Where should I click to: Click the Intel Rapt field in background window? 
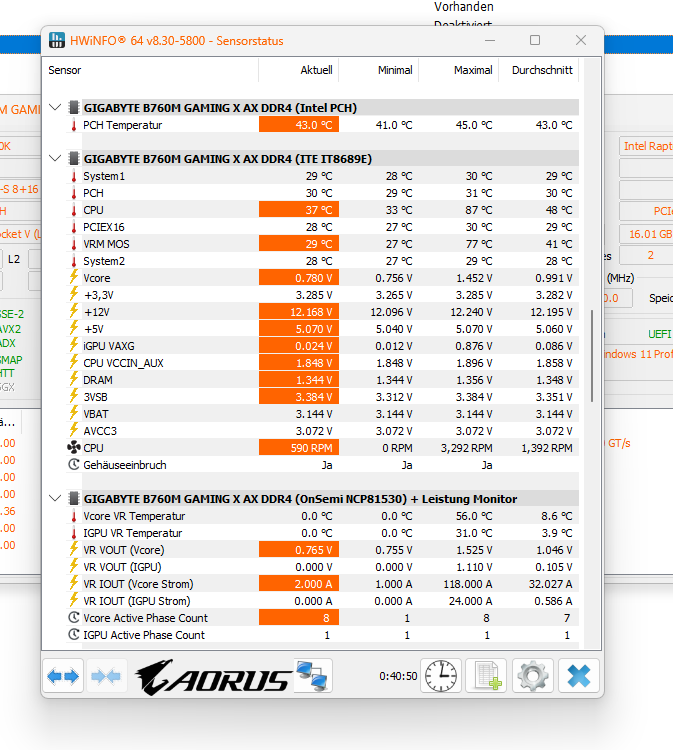pyautogui.click(x=646, y=146)
